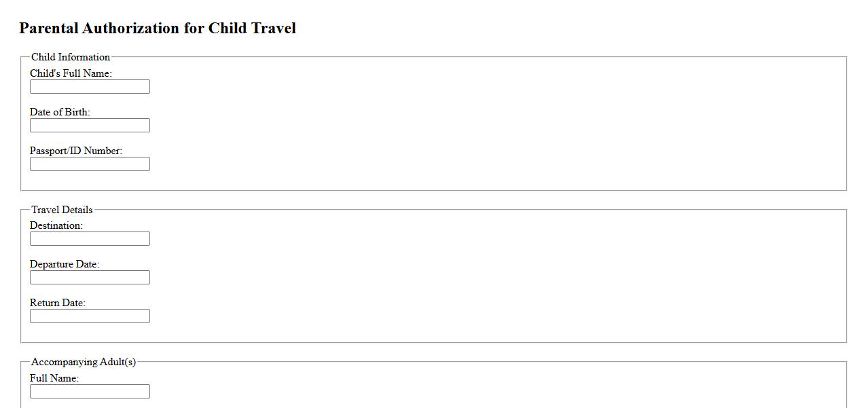
Task: Click the "Parental Authorization for Child Travel" heading
Action: click(x=158, y=29)
